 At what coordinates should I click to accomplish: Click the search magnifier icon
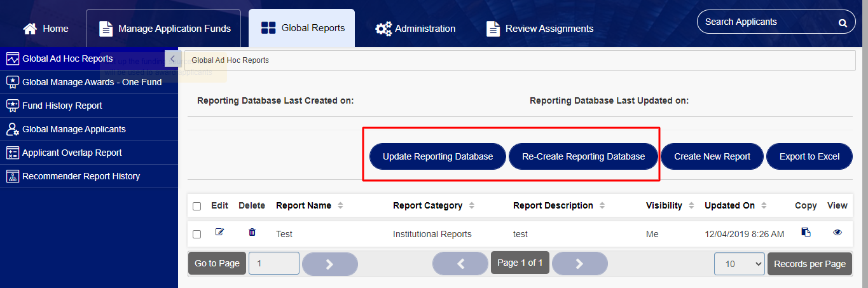(x=843, y=23)
